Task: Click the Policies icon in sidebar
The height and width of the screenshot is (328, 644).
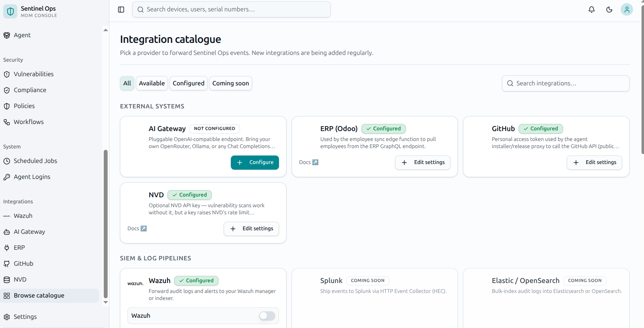Action: (x=7, y=106)
